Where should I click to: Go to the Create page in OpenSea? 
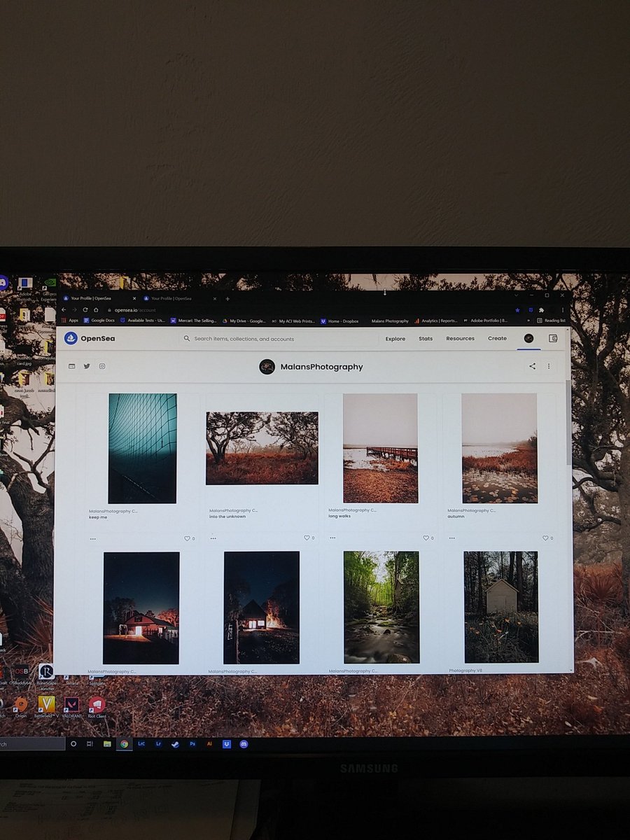click(497, 338)
